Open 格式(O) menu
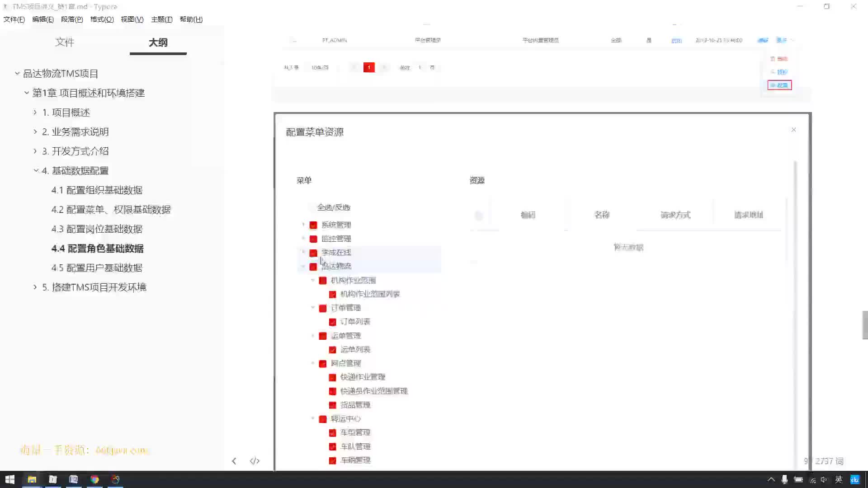This screenshot has width=868, height=488. tap(102, 19)
